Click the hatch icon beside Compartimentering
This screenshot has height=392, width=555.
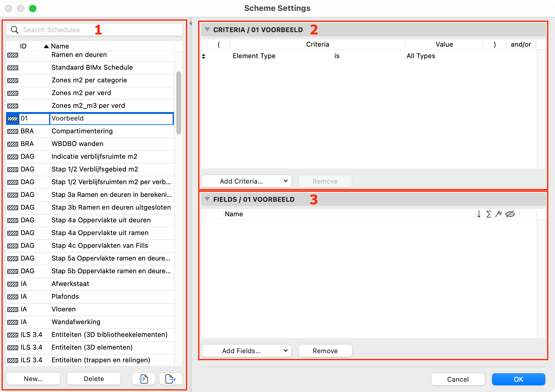(x=13, y=131)
